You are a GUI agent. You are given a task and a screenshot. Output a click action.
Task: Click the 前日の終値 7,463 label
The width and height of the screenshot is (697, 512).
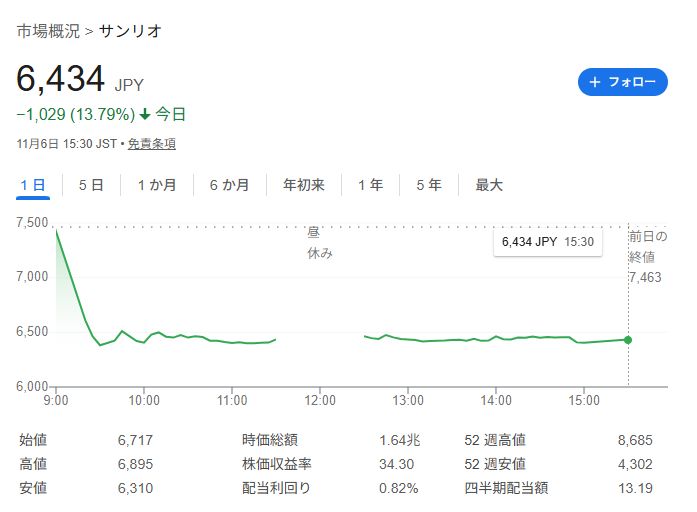tap(647, 257)
